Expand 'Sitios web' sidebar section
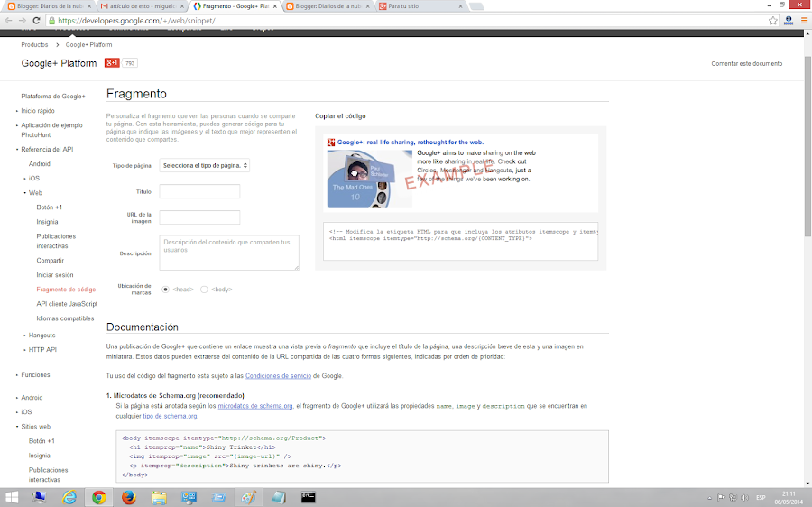 [36, 427]
